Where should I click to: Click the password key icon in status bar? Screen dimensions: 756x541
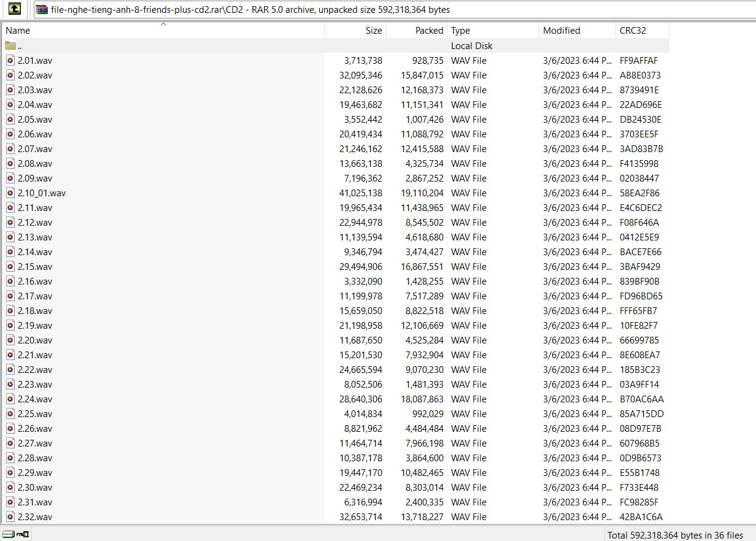point(24,534)
